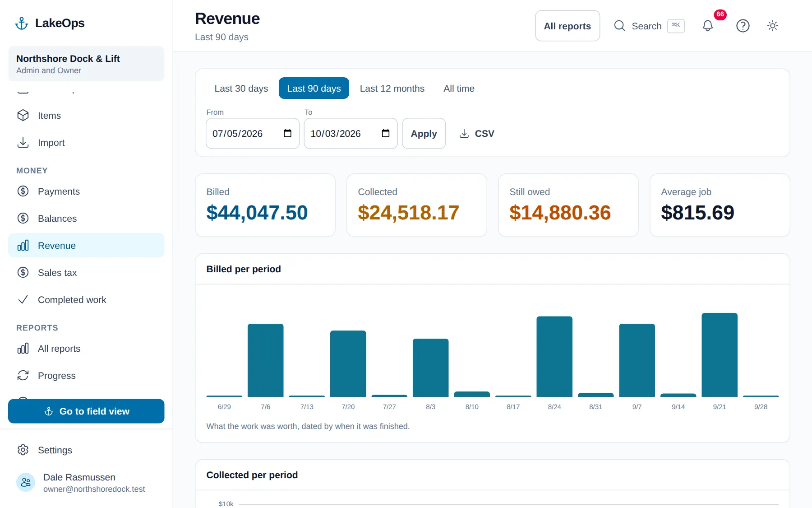Click the 9/21 bar in Billed chart

pyautogui.click(x=720, y=355)
